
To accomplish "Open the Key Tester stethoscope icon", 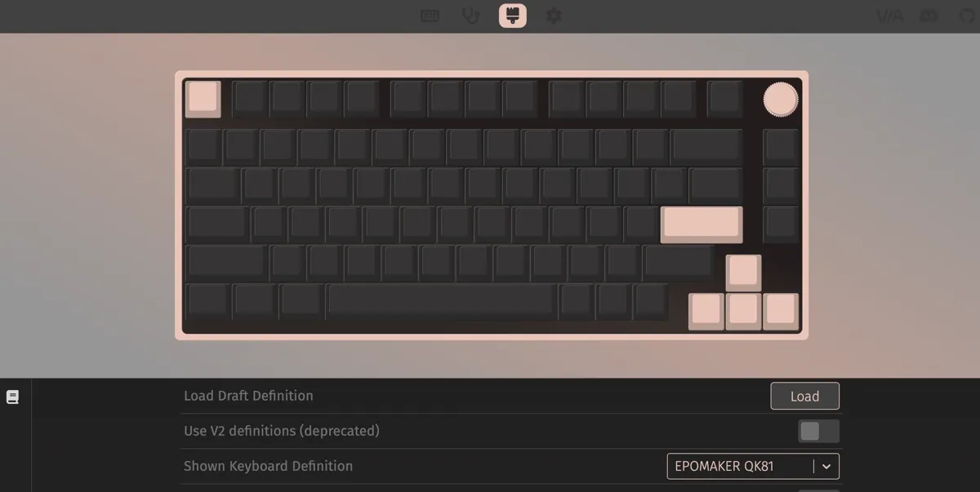I will (471, 16).
